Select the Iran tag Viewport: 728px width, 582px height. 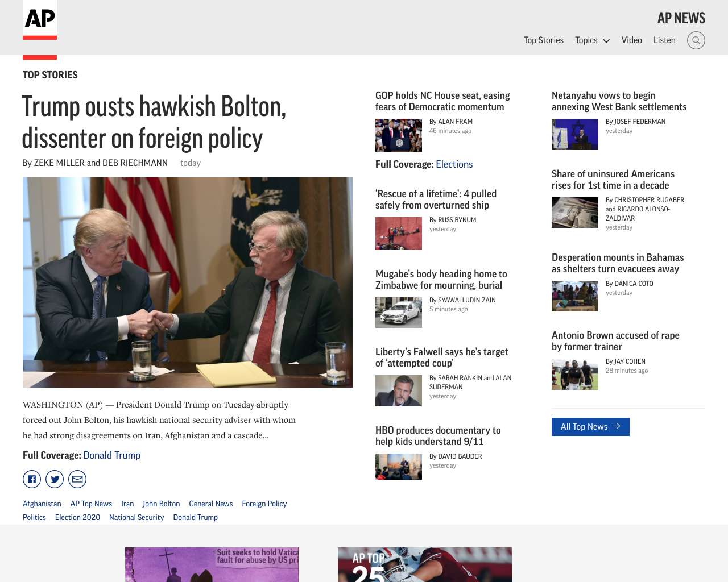[127, 504]
